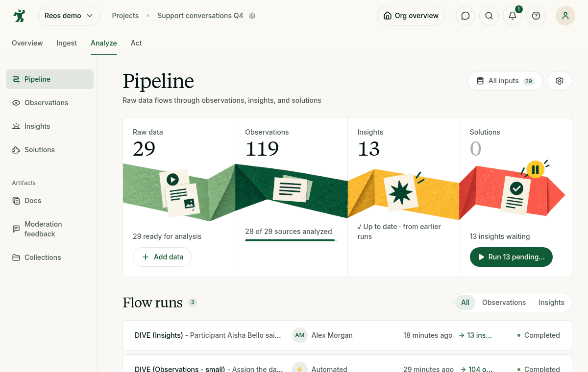The height and width of the screenshot is (372, 588).
Task: Click the '28 of 29 sources analyzed' text
Action: click(289, 232)
